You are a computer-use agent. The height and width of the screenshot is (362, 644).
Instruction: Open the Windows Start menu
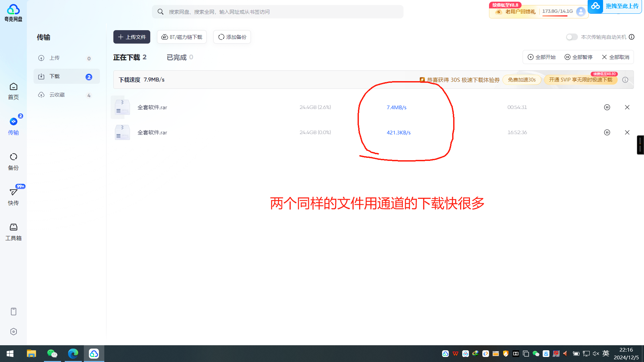click(x=10, y=354)
